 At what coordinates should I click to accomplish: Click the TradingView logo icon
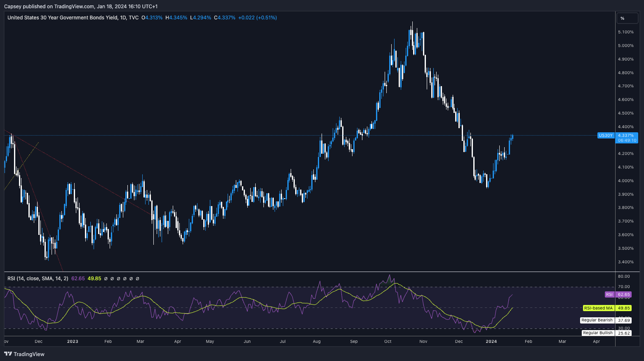click(8, 354)
